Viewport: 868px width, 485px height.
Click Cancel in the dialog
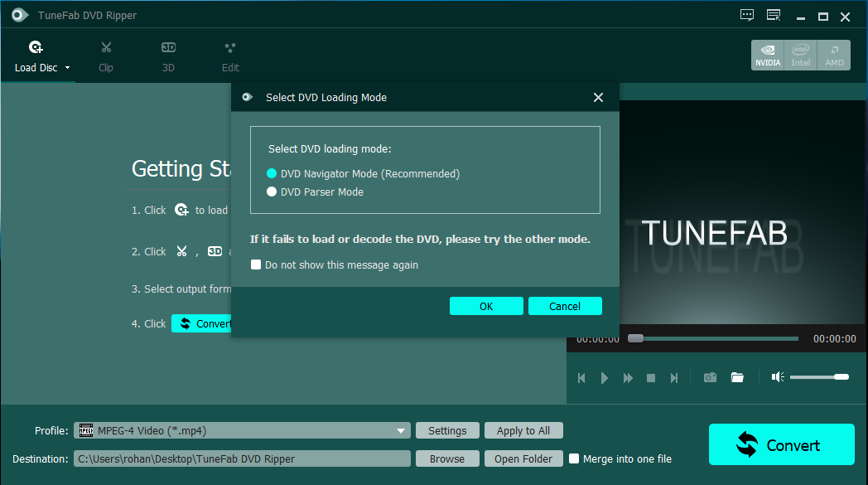[x=565, y=306]
